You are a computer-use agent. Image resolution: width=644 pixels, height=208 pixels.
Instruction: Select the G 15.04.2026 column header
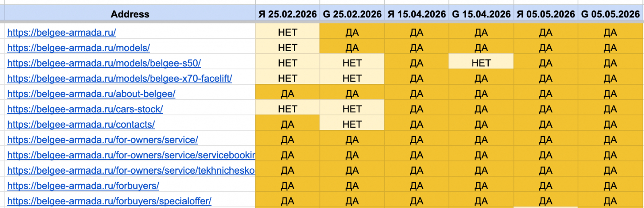(x=481, y=14)
